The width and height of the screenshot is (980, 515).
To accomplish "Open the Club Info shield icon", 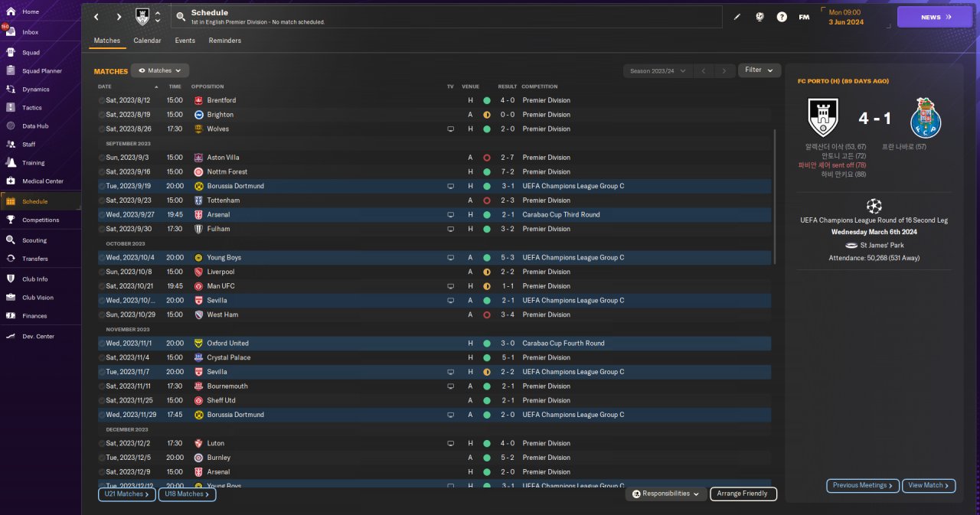I will (x=11, y=279).
